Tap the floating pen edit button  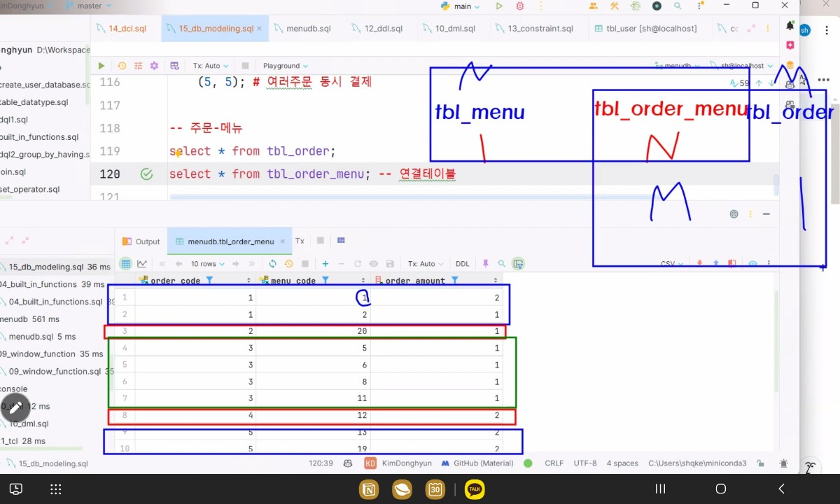tap(15, 408)
